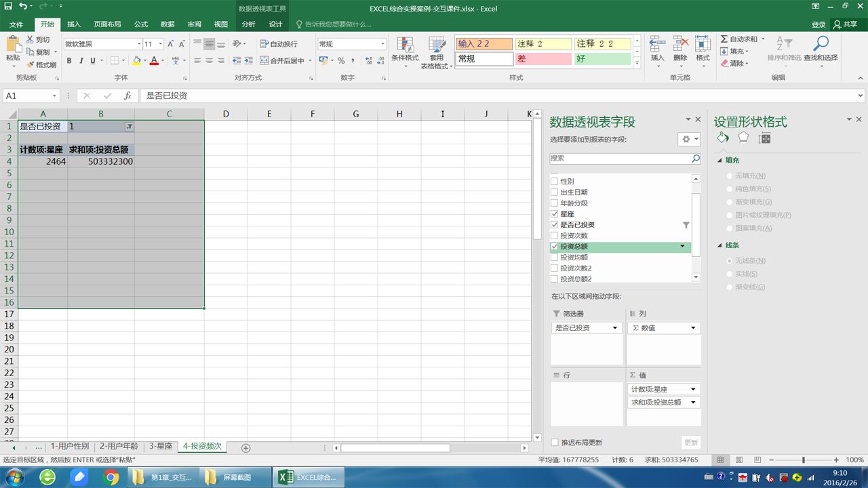The image size is (868, 488).
Task: Decrease the font size
Action: coord(182,44)
